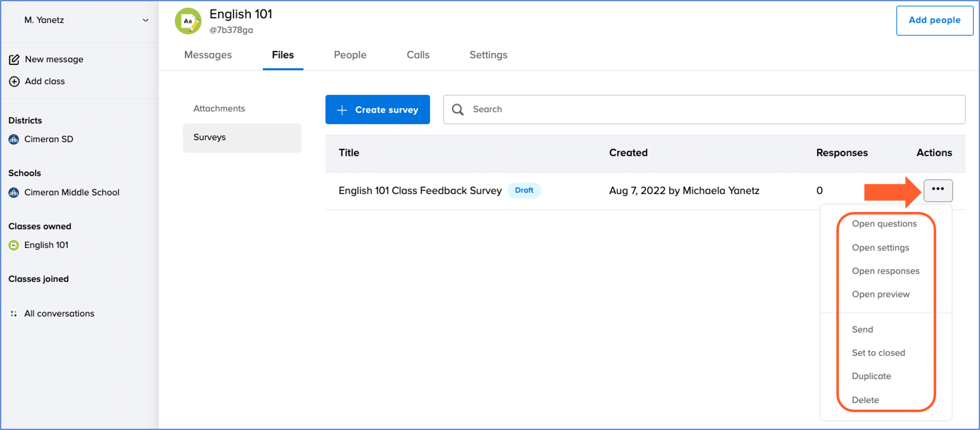Click into the survey Search field

click(713, 110)
